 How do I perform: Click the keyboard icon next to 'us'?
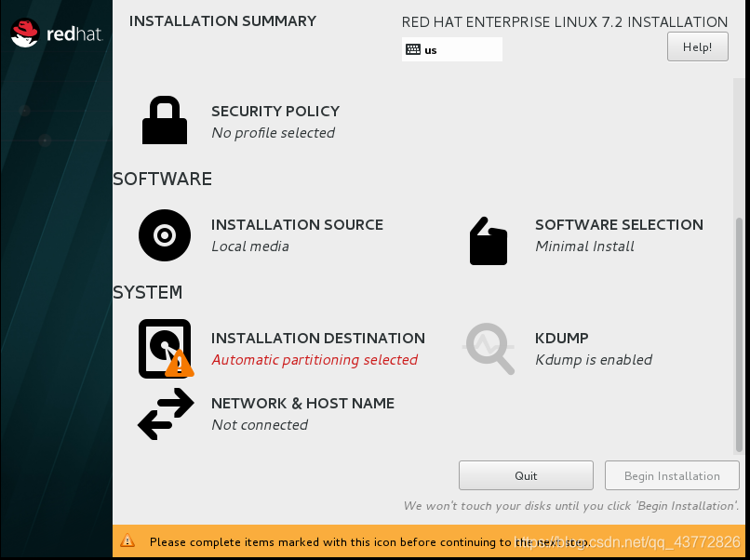(x=413, y=49)
